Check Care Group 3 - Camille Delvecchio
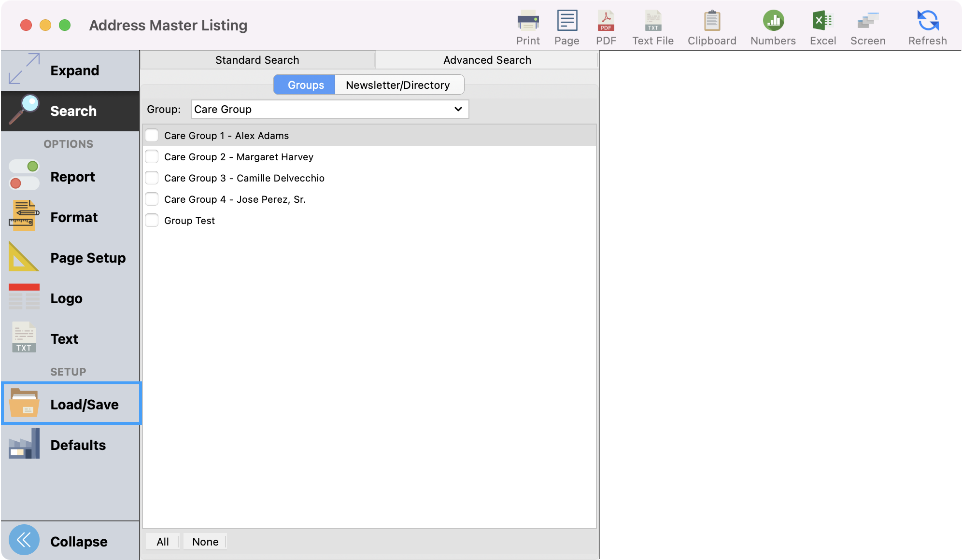 [152, 178]
